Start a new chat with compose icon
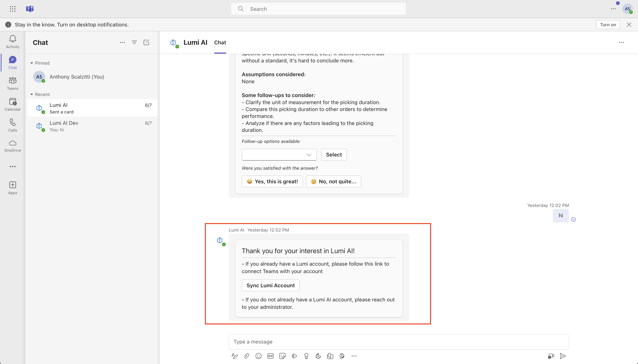This screenshot has width=638, height=364. [x=146, y=42]
